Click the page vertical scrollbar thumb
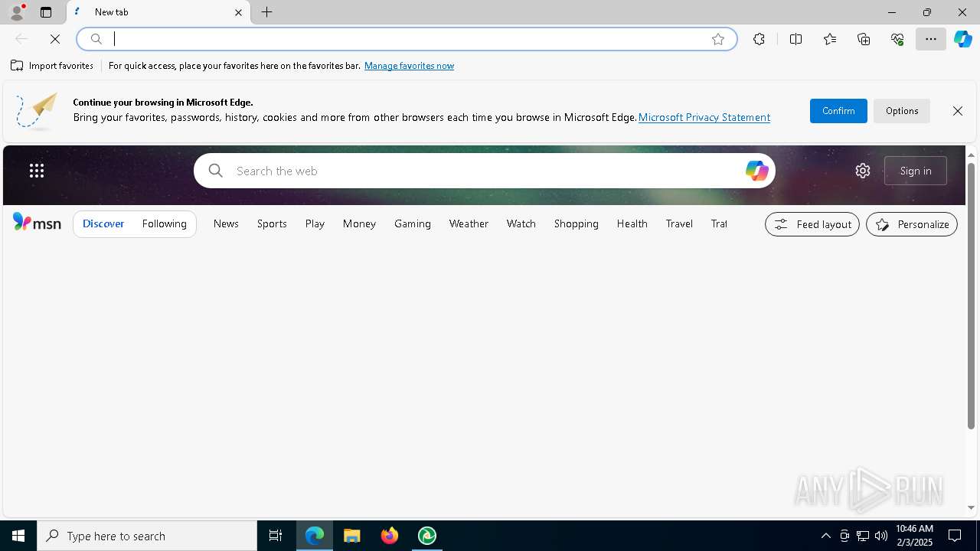The height and width of the screenshot is (551, 980). [x=971, y=295]
